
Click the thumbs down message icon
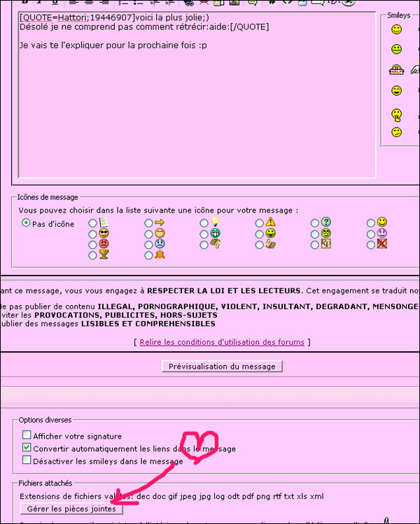(x=215, y=244)
